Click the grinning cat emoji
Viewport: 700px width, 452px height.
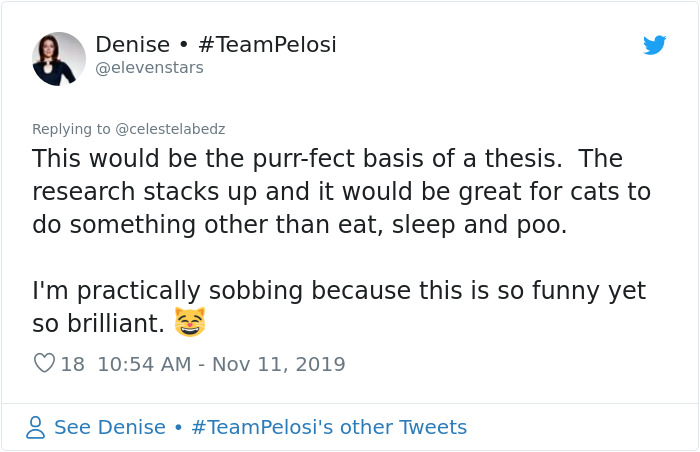click(x=189, y=322)
